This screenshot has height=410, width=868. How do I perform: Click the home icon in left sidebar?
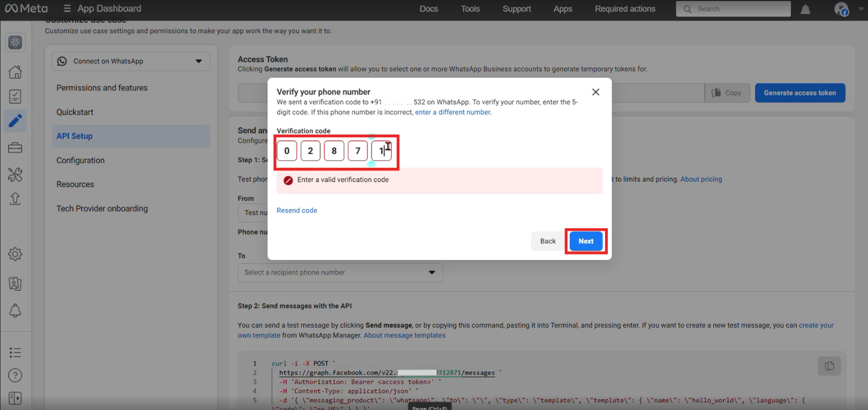(x=15, y=72)
